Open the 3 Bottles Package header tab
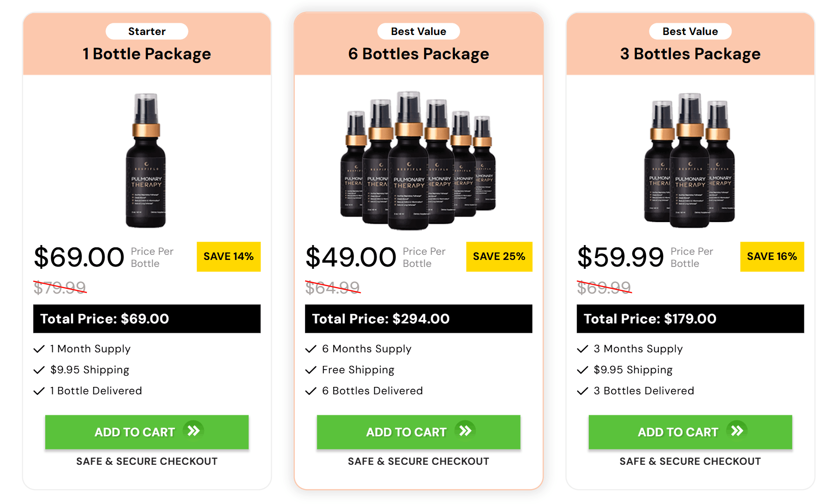The width and height of the screenshot is (838, 504). [x=690, y=54]
